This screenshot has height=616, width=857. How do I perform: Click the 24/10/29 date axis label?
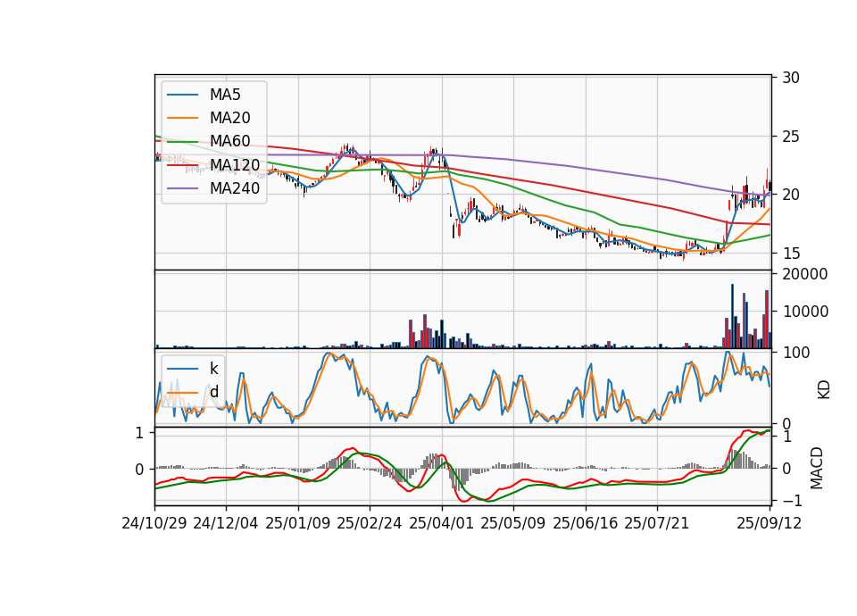pos(154,523)
